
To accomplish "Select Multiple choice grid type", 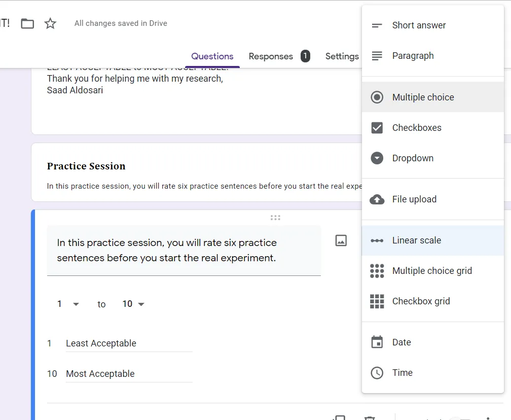I will tap(431, 271).
